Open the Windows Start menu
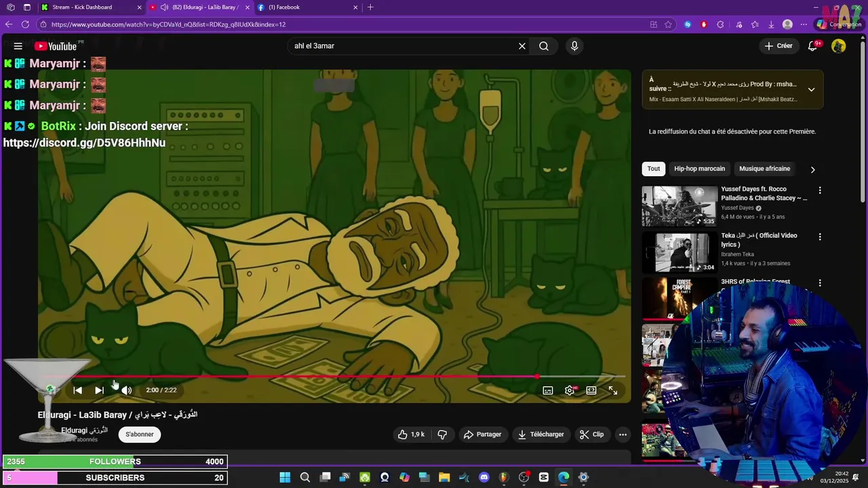The height and width of the screenshot is (488, 868). tap(285, 478)
